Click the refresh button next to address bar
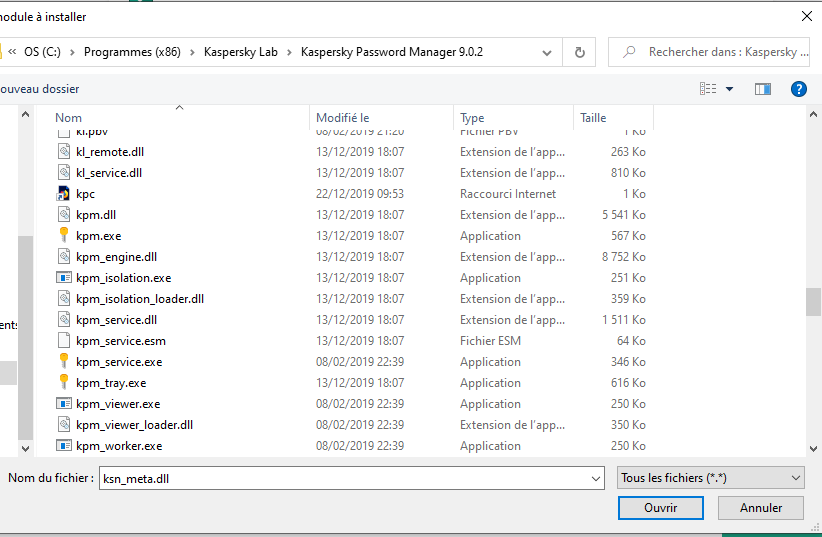Image resolution: width=822 pixels, height=537 pixels. click(x=579, y=52)
